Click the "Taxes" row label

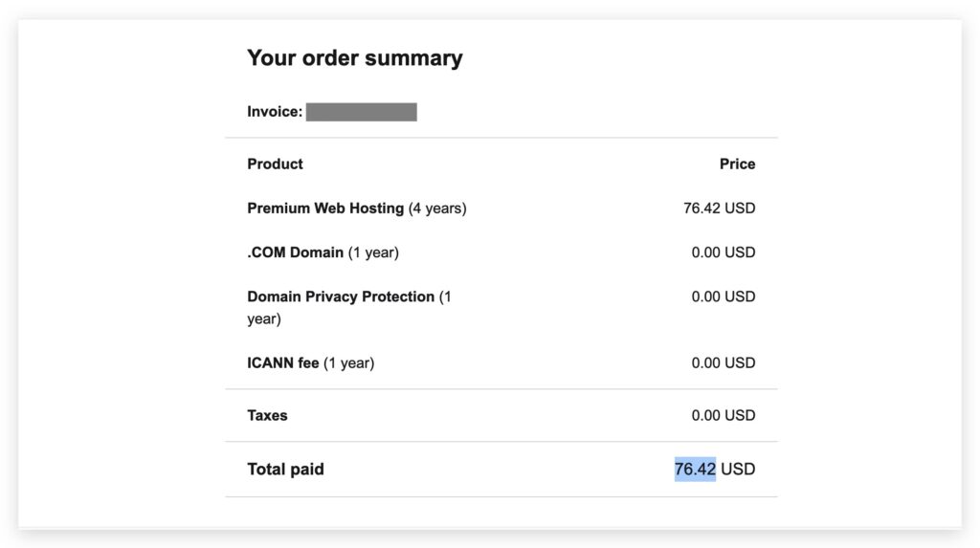point(267,416)
